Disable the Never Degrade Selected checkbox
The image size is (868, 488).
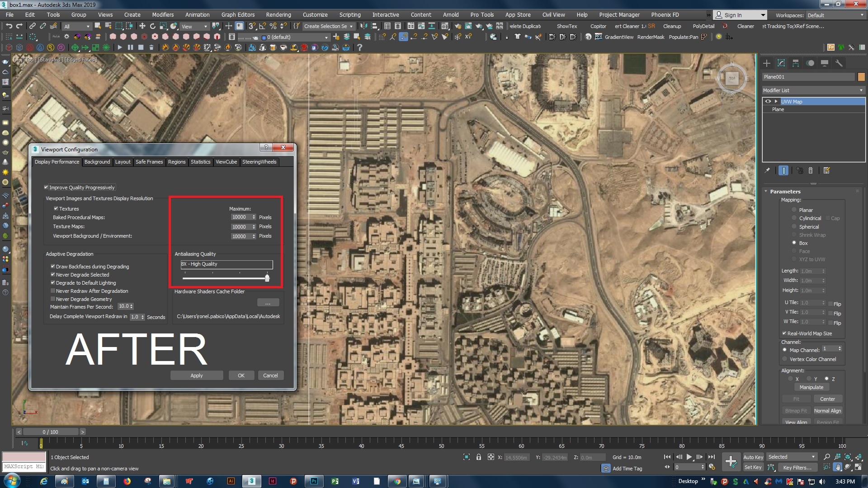coord(53,274)
